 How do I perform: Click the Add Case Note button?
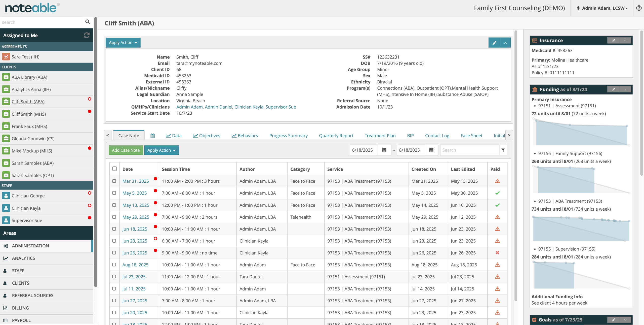(x=126, y=150)
